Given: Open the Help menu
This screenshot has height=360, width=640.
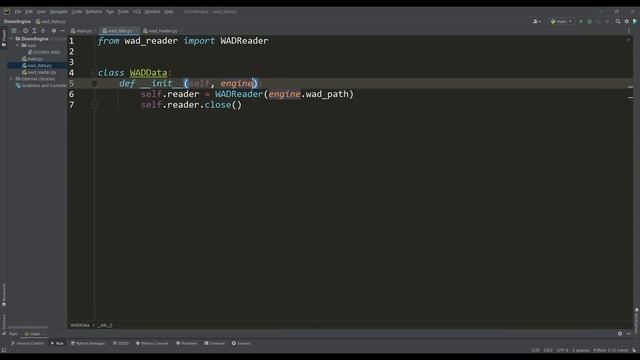Looking at the screenshot, I should (x=169, y=12).
